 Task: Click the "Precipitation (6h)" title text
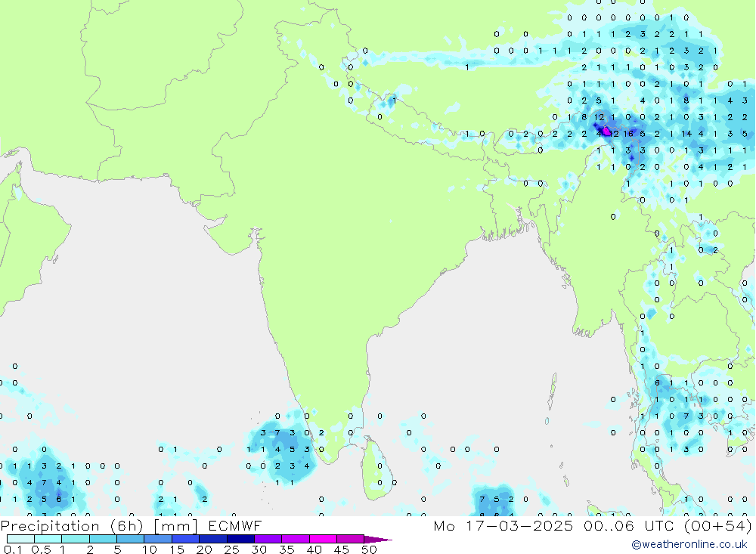coord(72,525)
